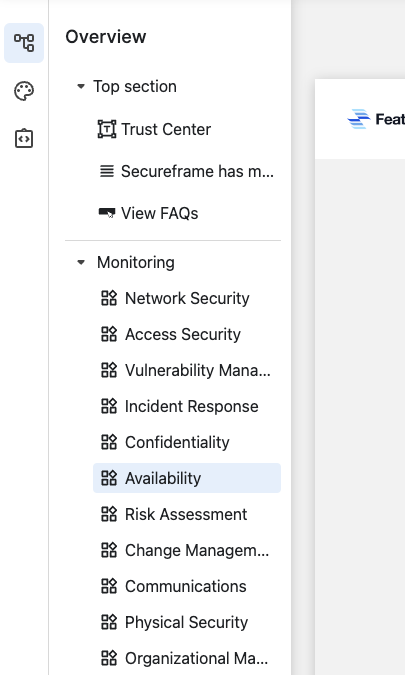The width and height of the screenshot is (405, 675).
Task: Open the theme palette icon in sidebar
Action: [24, 91]
